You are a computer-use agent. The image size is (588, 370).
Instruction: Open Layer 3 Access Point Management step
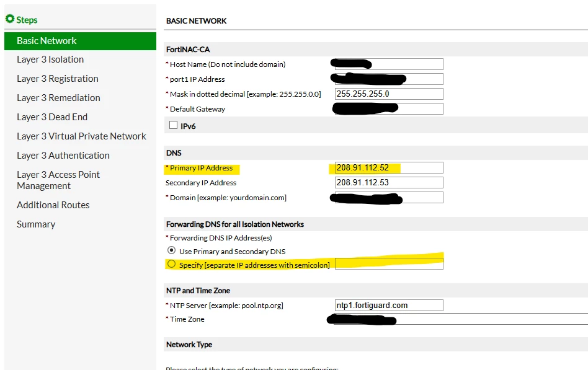pos(58,180)
